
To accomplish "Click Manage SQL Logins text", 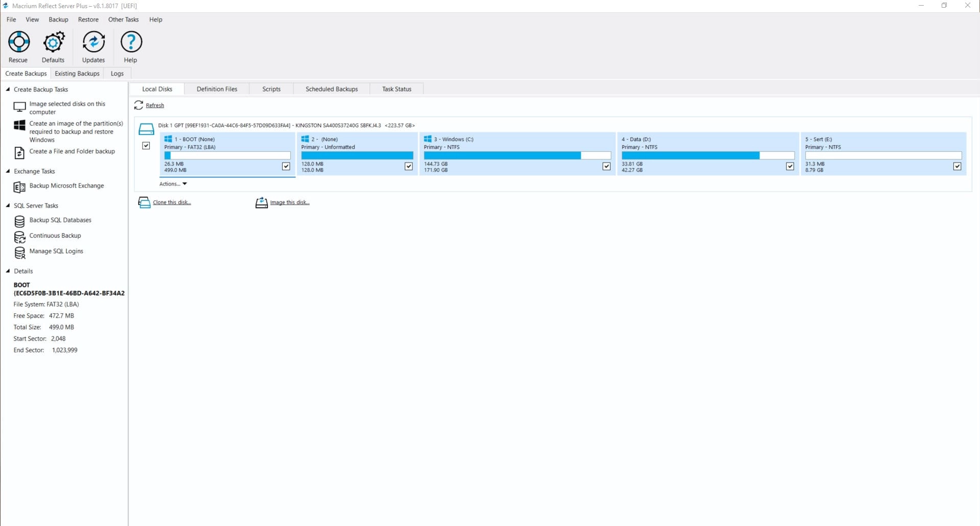I will (56, 251).
